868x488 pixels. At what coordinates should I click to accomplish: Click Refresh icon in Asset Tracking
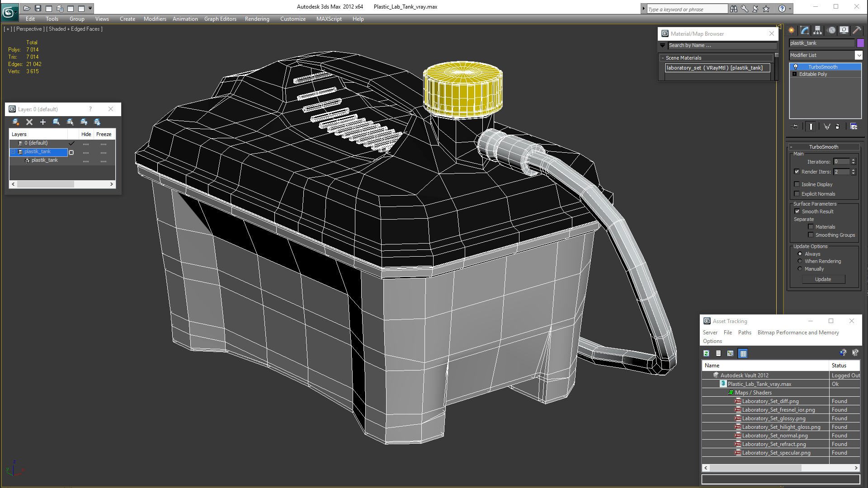pos(706,353)
